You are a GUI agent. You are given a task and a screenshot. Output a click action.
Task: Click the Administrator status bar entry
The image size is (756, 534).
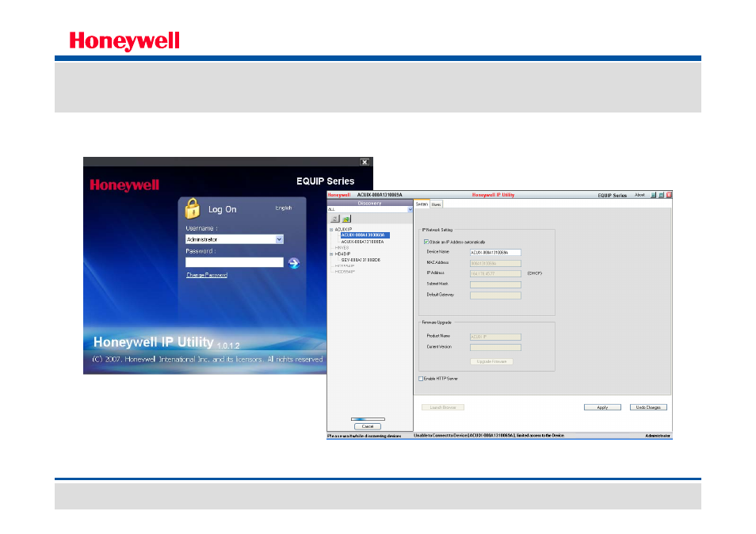tap(658, 436)
